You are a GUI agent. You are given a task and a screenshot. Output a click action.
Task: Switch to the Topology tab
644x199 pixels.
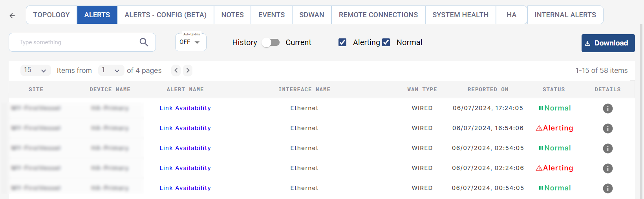(51, 15)
